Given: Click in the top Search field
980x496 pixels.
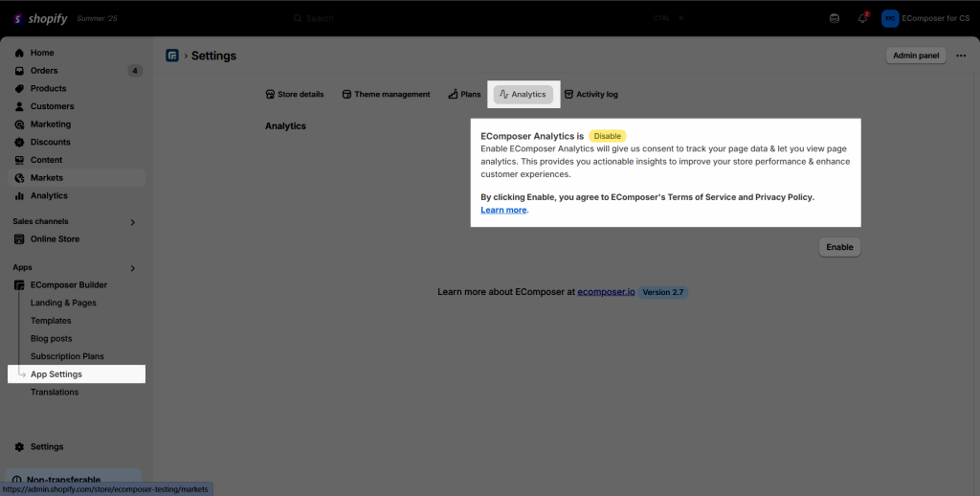Looking at the screenshot, I should 490,19.
